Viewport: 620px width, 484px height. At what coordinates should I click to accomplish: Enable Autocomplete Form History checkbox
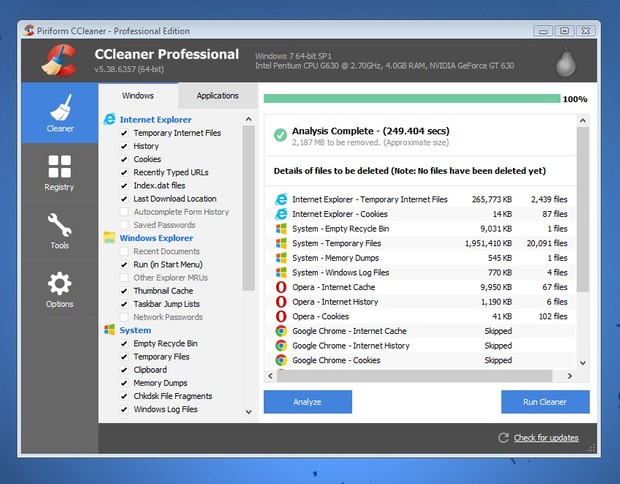tap(124, 212)
